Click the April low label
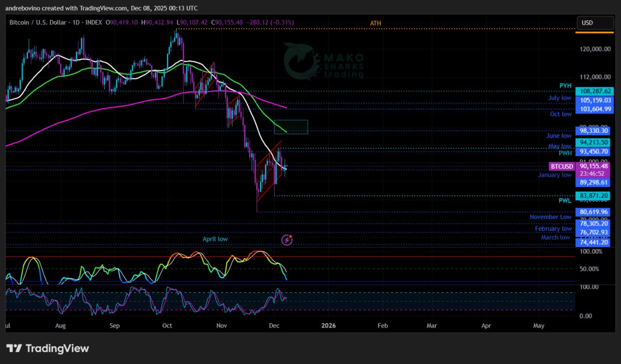 (x=215, y=239)
